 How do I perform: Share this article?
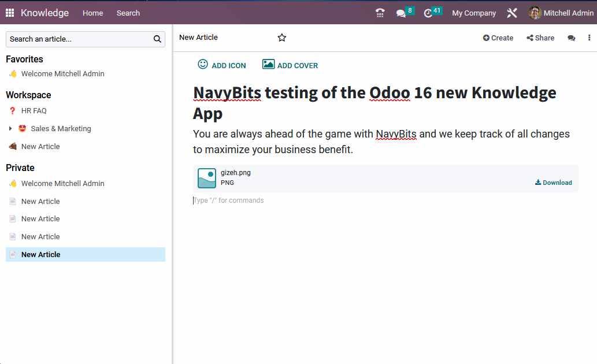(x=540, y=38)
